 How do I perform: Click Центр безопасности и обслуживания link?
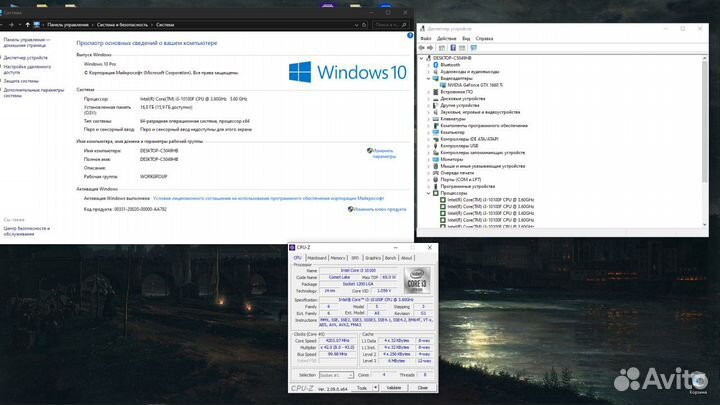pyautogui.click(x=27, y=231)
